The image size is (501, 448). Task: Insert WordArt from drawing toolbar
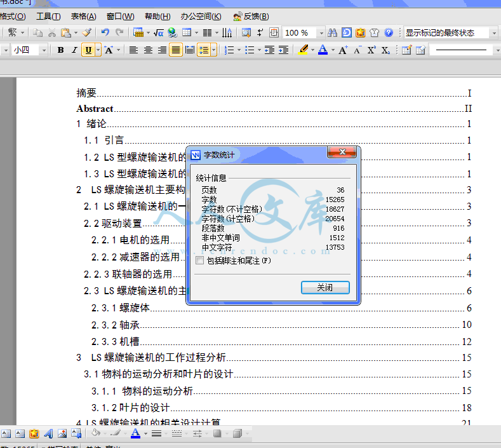pyautogui.click(x=48, y=433)
